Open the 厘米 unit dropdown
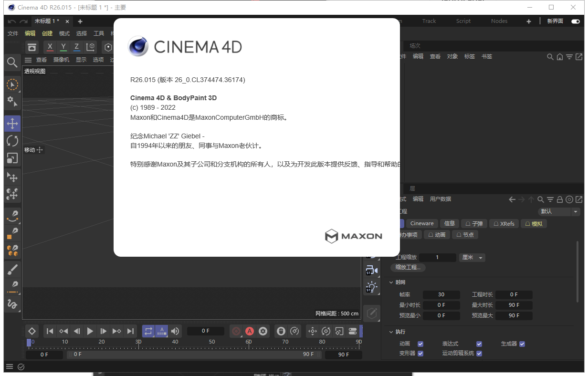This screenshot has height=376, width=588. 472,258
